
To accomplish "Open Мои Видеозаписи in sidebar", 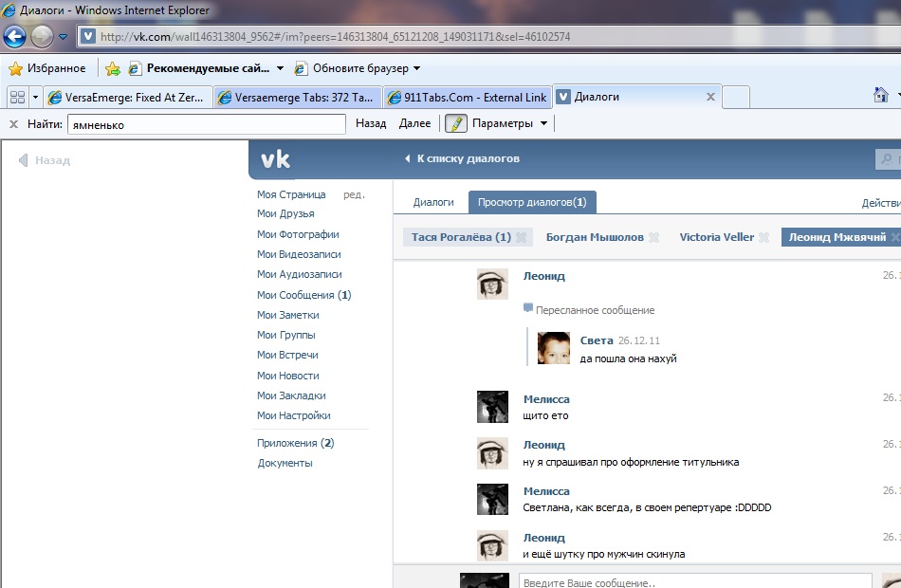I will click(x=299, y=254).
